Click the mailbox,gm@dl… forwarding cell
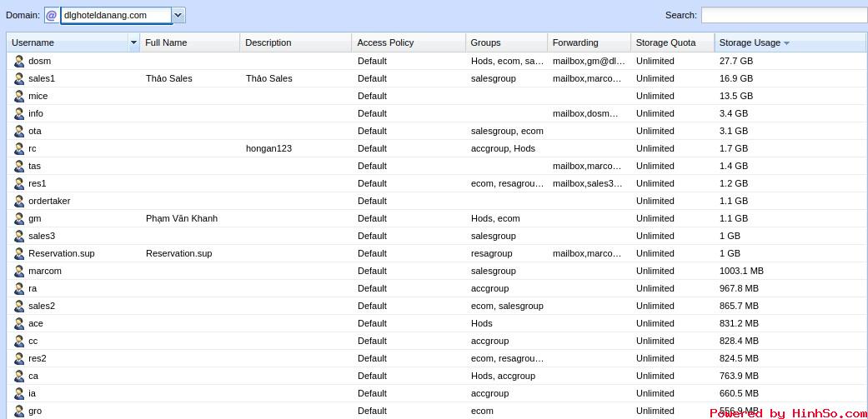This screenshot has height=419, width=868. 589,61
